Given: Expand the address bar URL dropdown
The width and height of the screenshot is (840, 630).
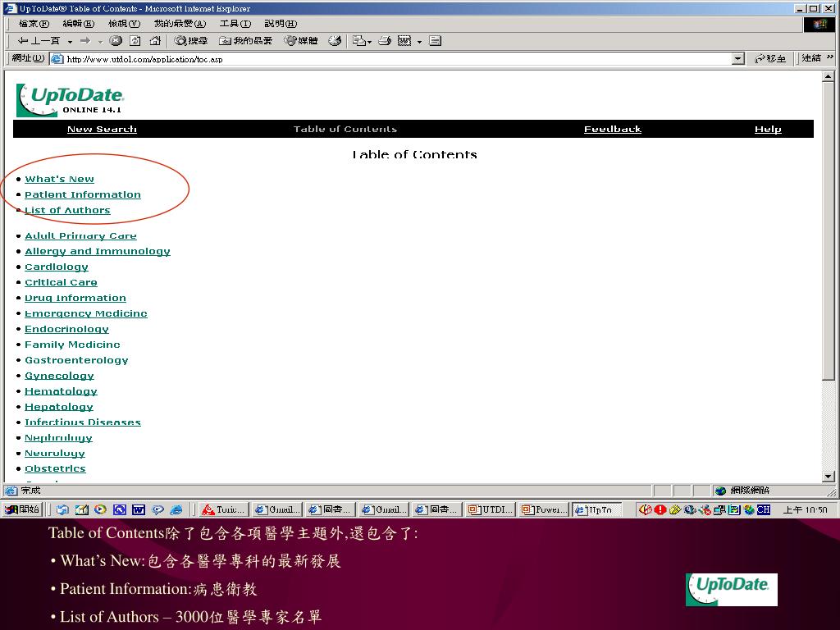Looking at the screenshot, I should [737, 59].
